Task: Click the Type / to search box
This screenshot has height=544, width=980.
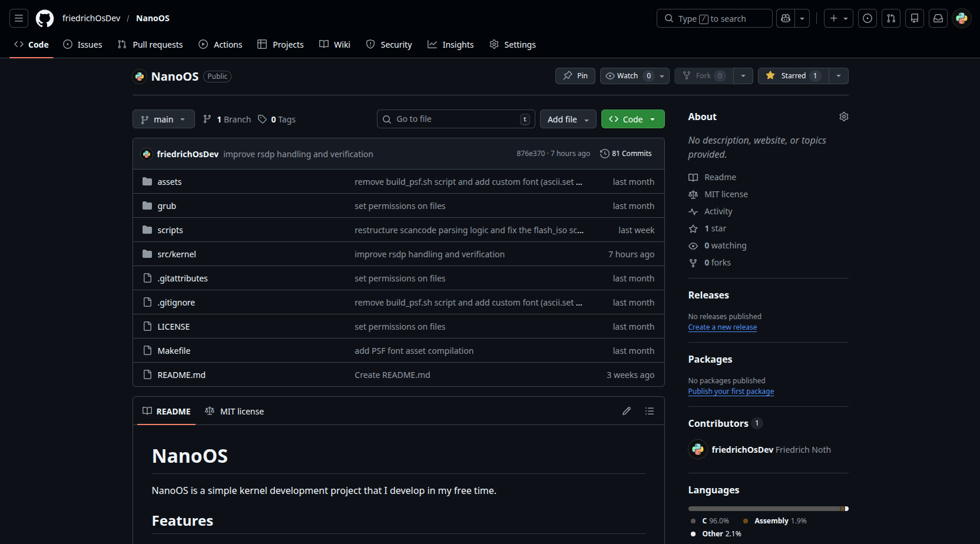Action: [x=714, y=18]
